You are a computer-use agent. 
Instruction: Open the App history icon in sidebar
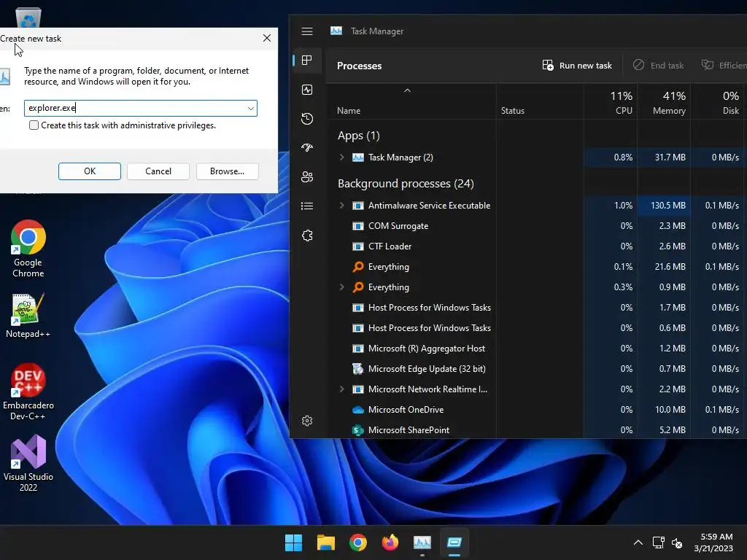(x=307, y=119)
